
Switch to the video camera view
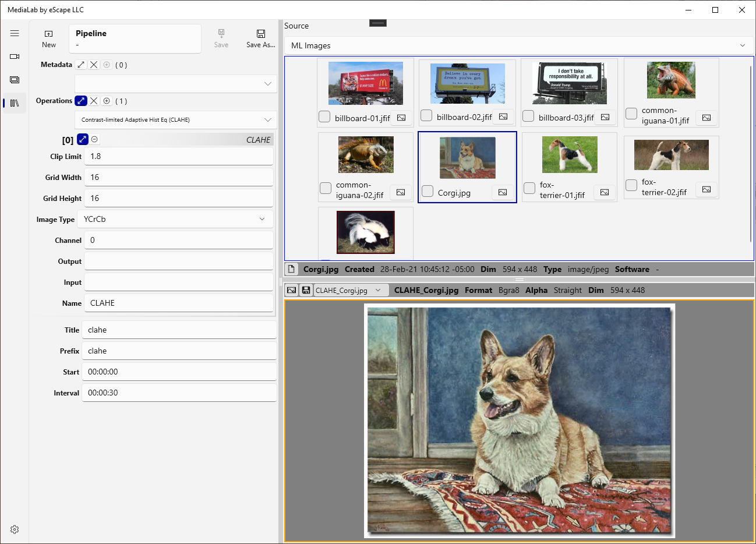click(x=15, y=56)
